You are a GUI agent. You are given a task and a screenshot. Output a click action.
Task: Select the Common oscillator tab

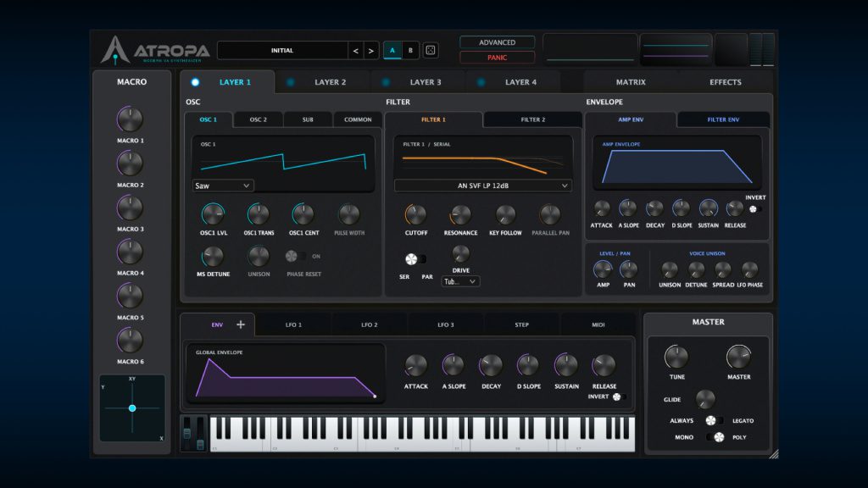[358, 119]
